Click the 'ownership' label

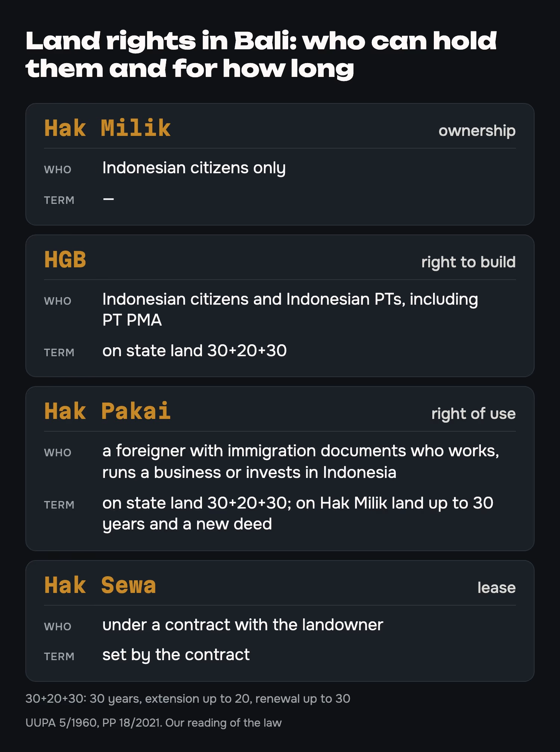click(x=477, y=131)
